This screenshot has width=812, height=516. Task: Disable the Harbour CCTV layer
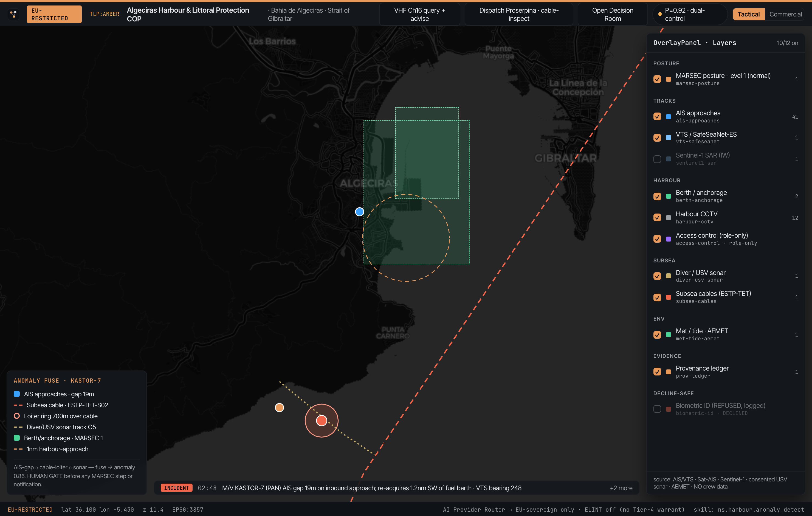tap(657, 218)
